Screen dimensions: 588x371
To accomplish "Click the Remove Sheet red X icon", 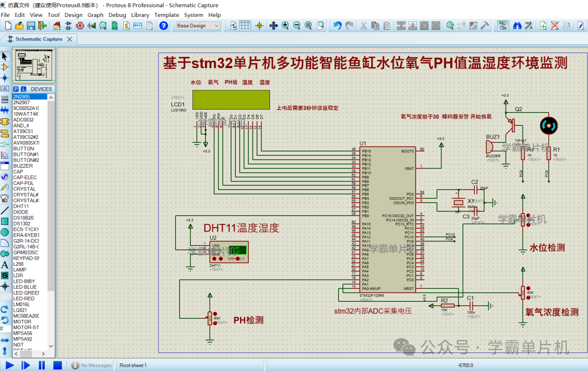I will pyautogui.click(x=555, y=26).
